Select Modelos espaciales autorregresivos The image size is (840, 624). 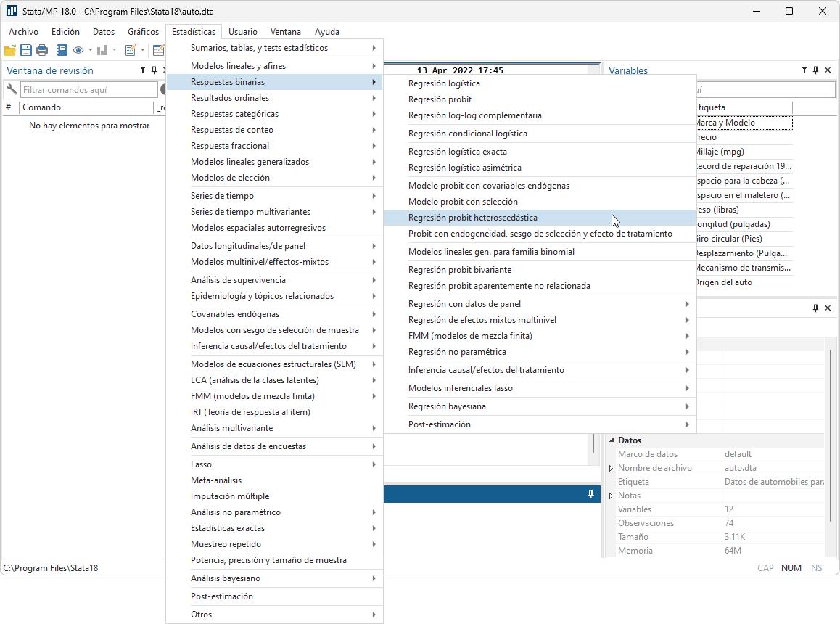click(275, 228)
